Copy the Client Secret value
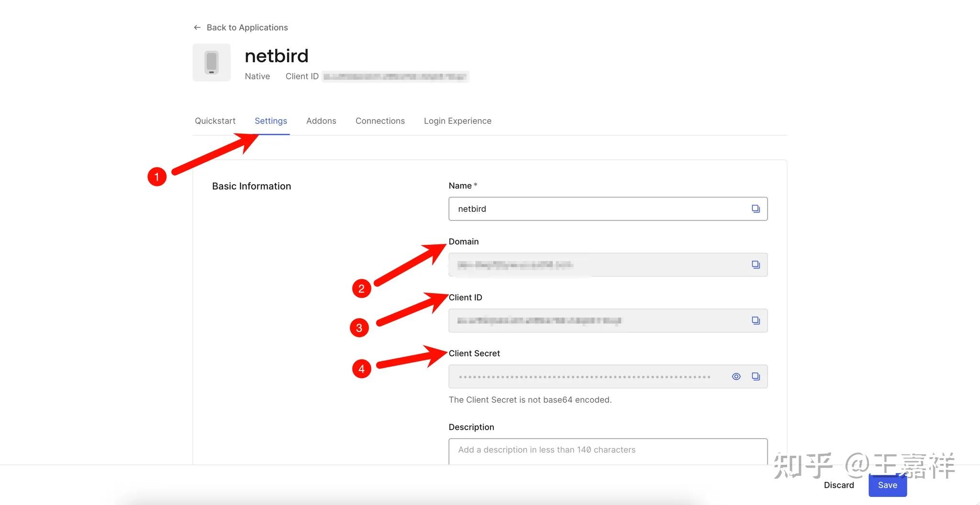The image size is (980, 505). tap(756, 376)
